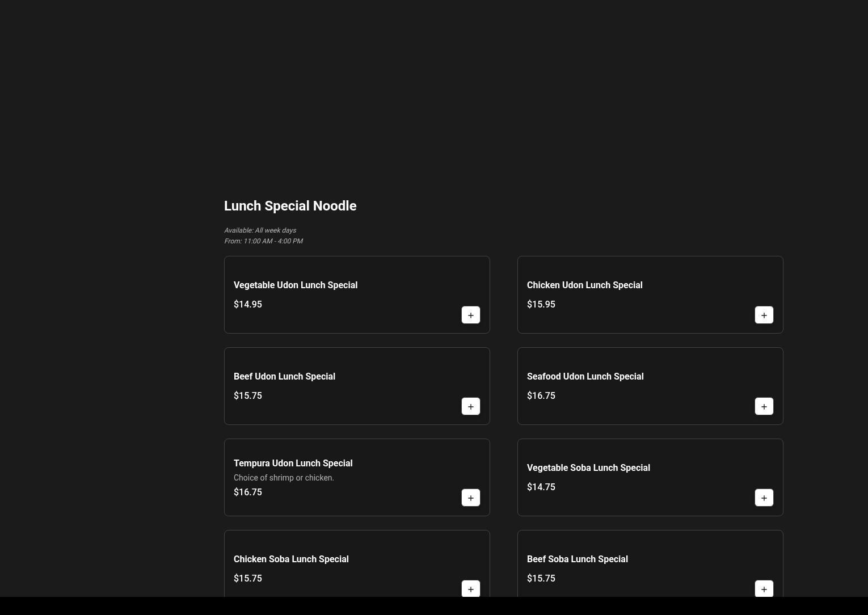Add Chicken Udon Lunch Special to cart
The width and height of the screenshot is (868, 615).
[x=764, y=315]
